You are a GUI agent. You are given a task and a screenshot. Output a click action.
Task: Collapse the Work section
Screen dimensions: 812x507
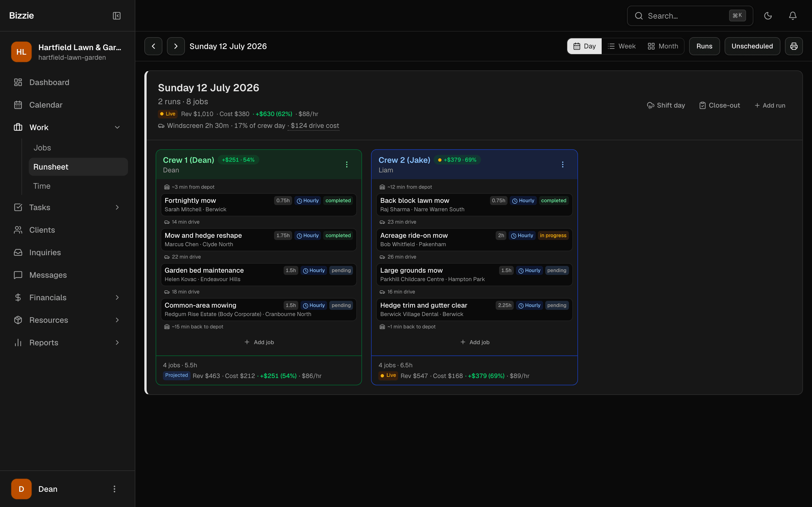click(x=117, y=127)
